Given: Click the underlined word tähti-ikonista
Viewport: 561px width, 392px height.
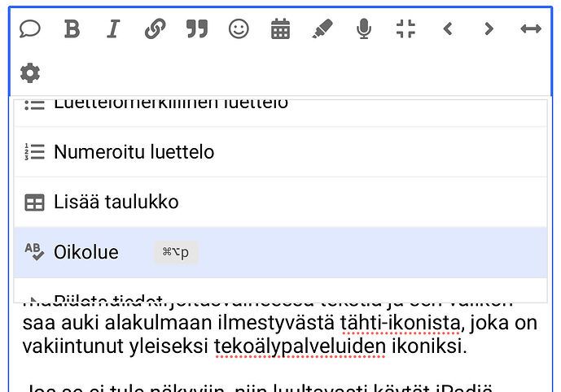Looking at the screenshot, I should point(400,323).
